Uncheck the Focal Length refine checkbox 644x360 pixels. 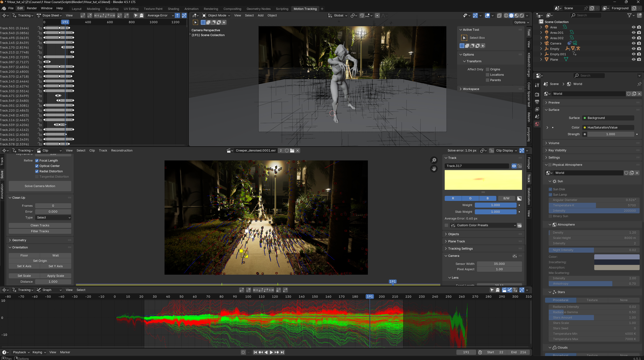tap(37, 160)
